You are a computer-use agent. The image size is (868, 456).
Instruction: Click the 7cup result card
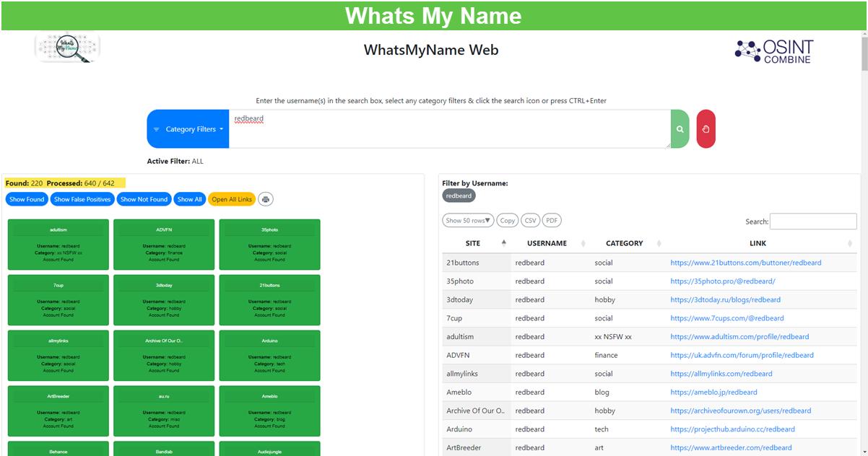(x=58, y=300)
